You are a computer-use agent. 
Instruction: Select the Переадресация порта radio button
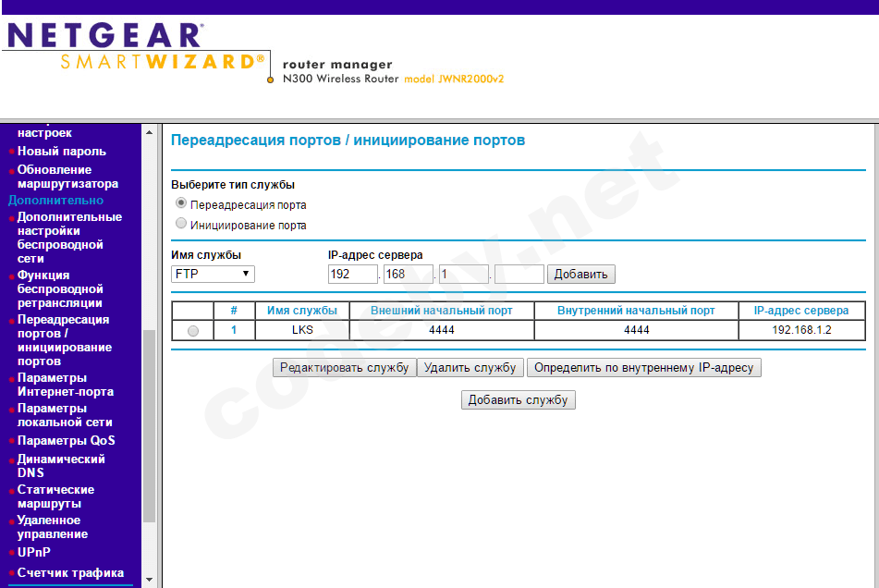[181, 203]
